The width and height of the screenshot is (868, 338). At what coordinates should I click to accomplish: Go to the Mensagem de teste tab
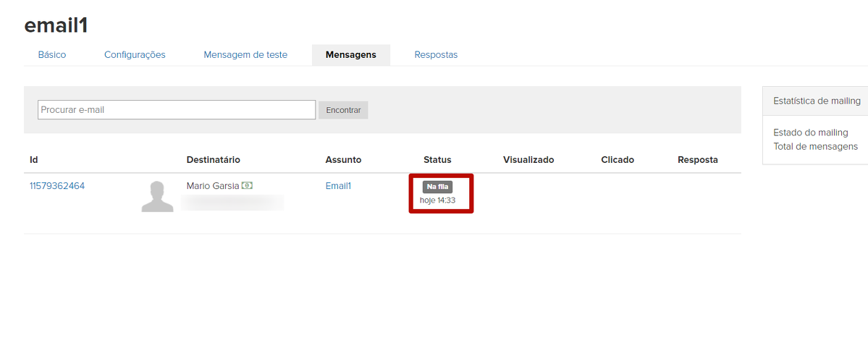click(245, 55)
